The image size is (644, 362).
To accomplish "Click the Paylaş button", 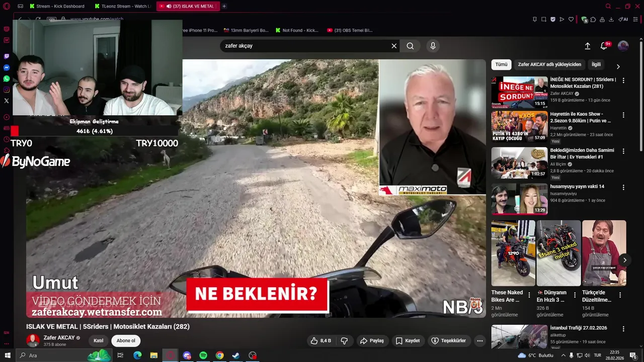I will pos(371,341).
